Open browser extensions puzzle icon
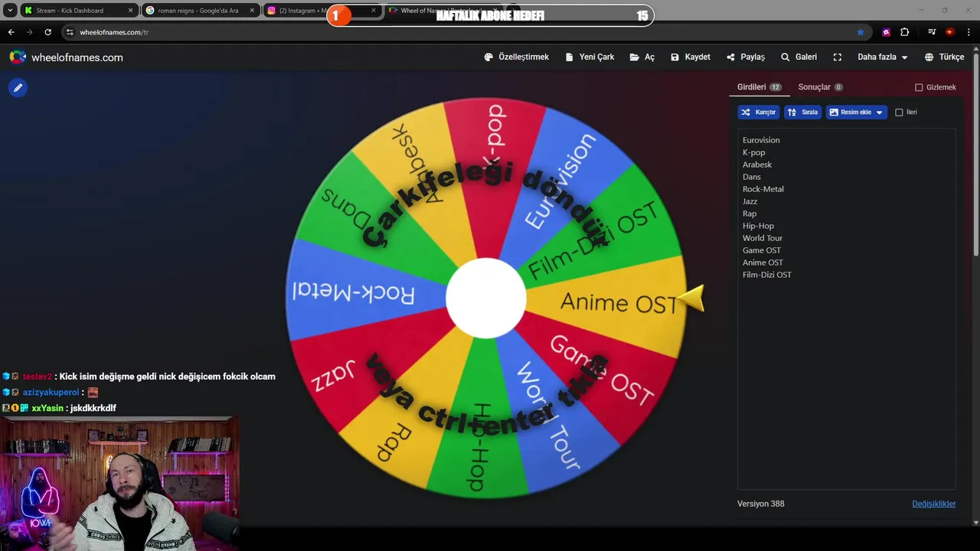980x551 pixels. coord(905,32)
